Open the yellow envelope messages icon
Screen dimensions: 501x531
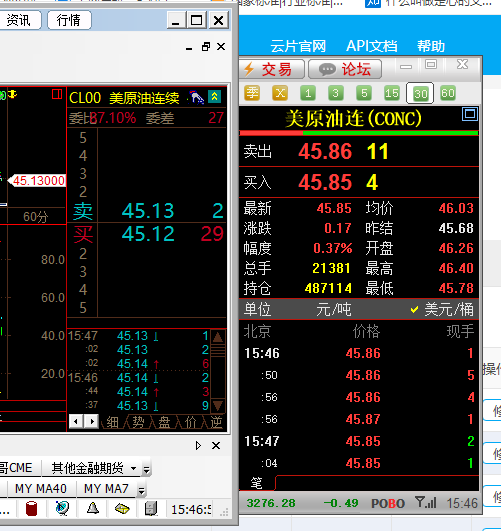(122, 508)
